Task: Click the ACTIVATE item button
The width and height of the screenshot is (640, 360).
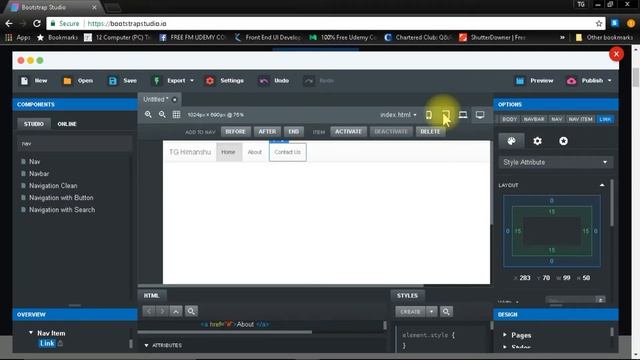Action: (348, 131)
